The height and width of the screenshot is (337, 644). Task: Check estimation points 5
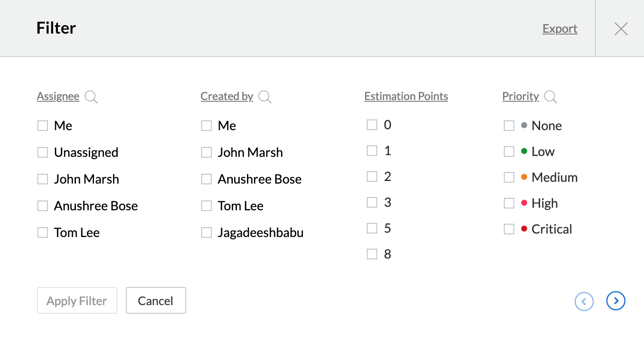click(372, 228)
